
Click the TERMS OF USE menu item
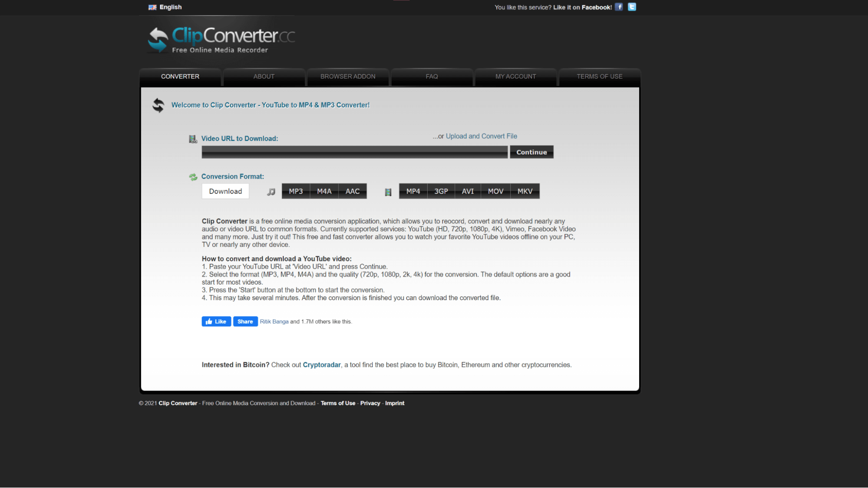599,76
